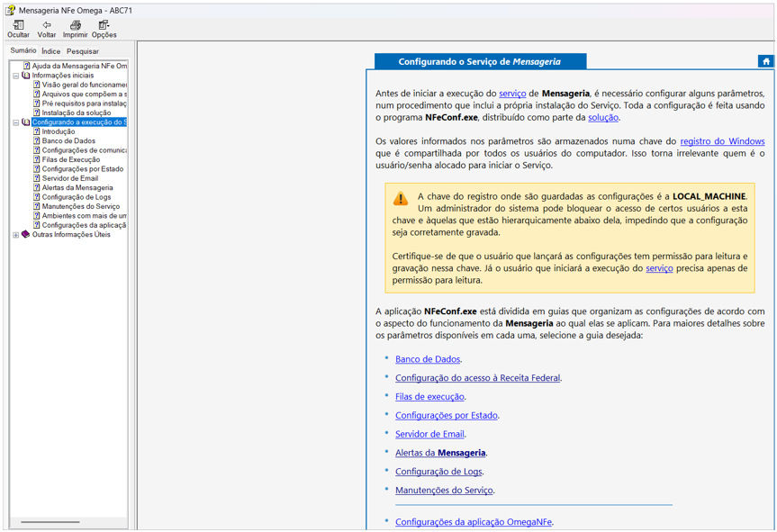The width and height of the screenshot is (777, 532).
Task: Click the home icon at top right
Action: point(766,61)
